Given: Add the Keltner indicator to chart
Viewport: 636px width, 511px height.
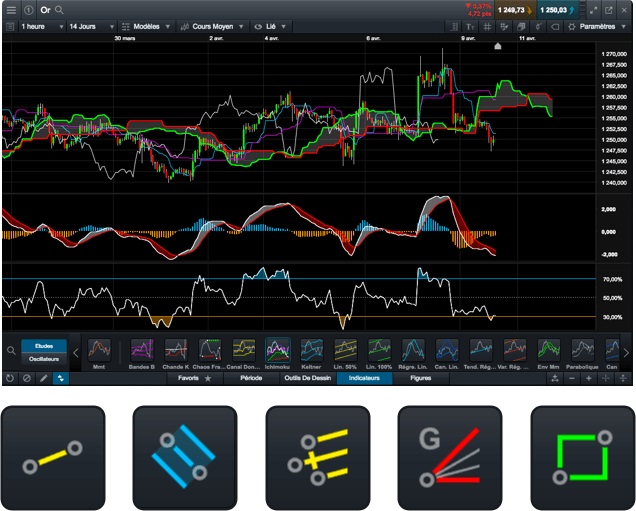Looking at the screenshot, I should (x=312, y=352).
